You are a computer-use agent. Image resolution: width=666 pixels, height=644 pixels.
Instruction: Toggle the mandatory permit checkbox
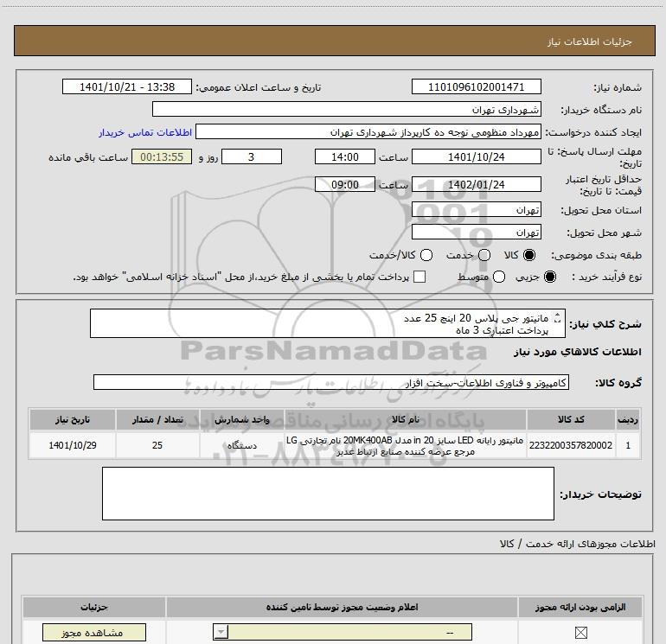tap(580, 633)
